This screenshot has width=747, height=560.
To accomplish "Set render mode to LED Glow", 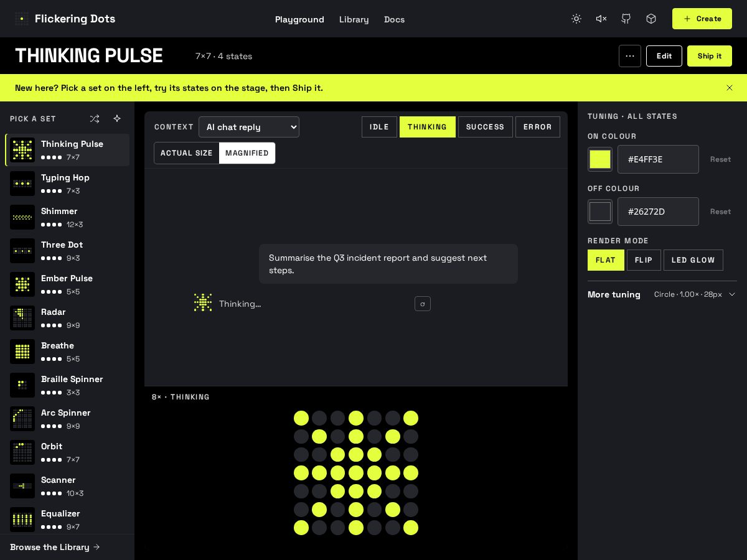I will 693,260.
